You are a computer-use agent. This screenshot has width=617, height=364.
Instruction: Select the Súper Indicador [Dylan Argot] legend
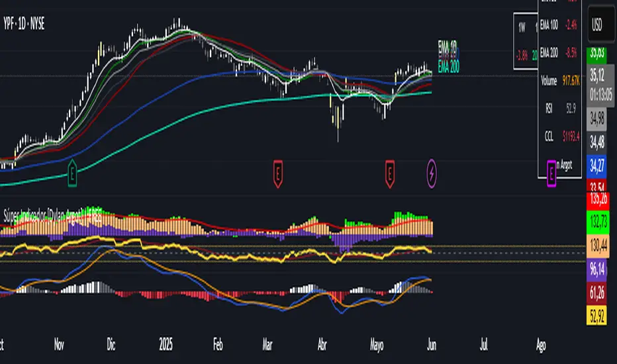click(53, 216)
